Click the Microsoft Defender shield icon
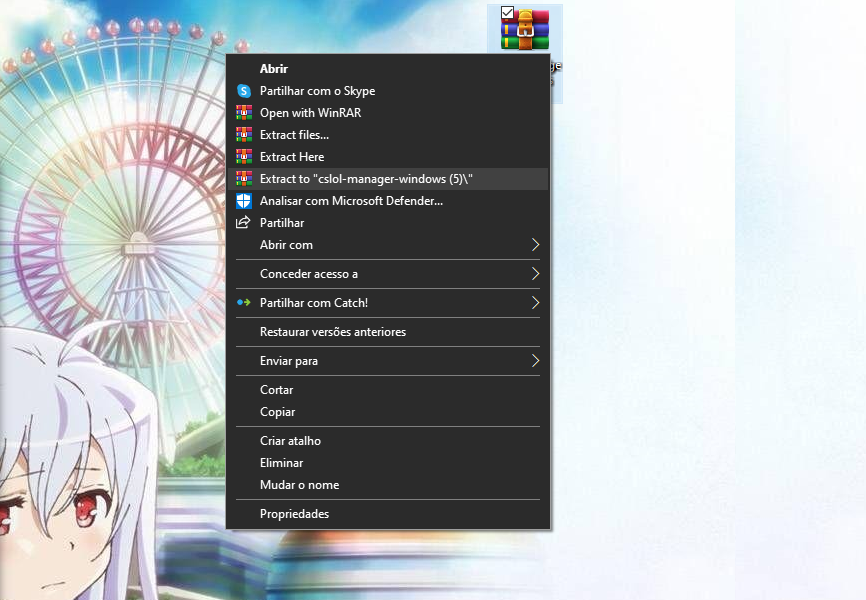 coord(244,201)
